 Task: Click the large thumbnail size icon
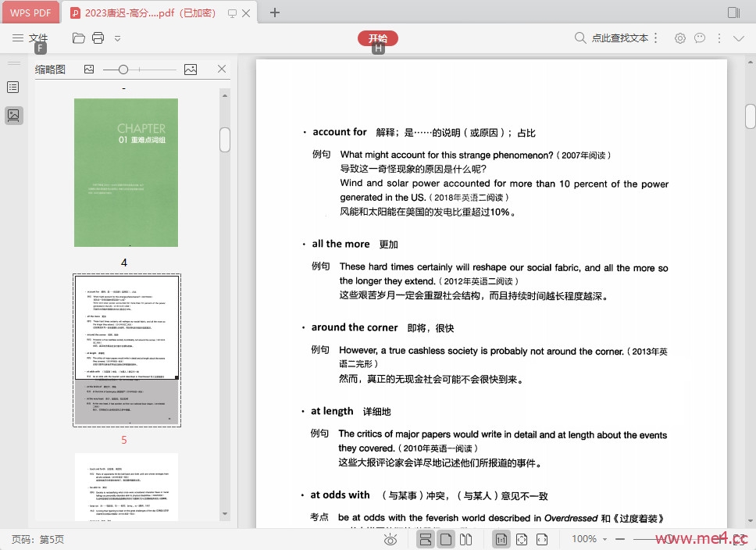[x=191, y=70]
